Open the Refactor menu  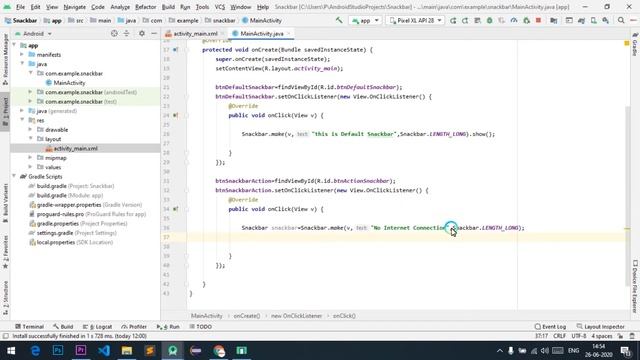(x=146, y=7)
